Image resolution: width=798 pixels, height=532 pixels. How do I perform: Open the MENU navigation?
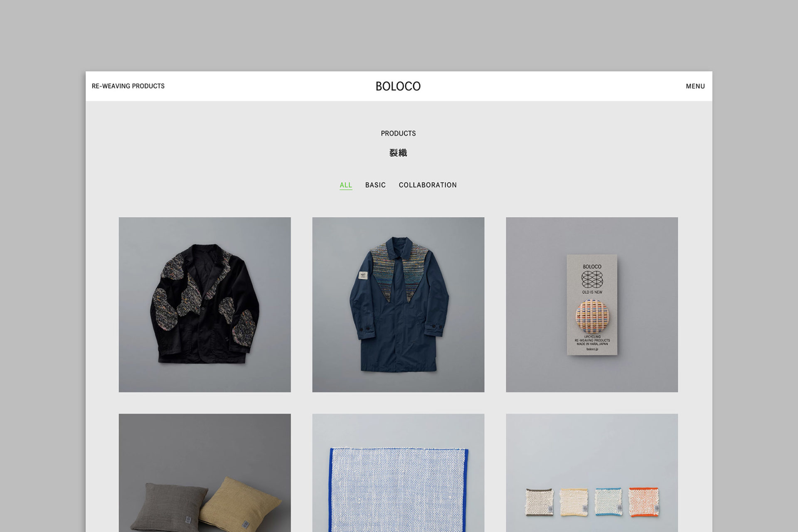click(695, 86)
